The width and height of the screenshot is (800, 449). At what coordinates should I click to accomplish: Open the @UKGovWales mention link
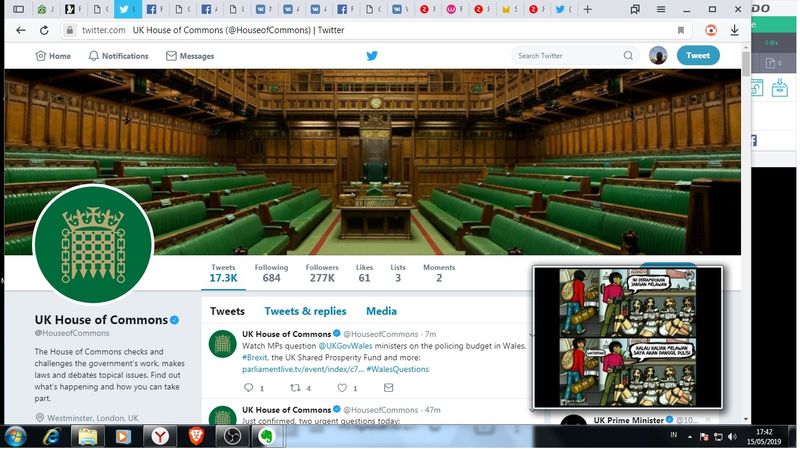345,346
